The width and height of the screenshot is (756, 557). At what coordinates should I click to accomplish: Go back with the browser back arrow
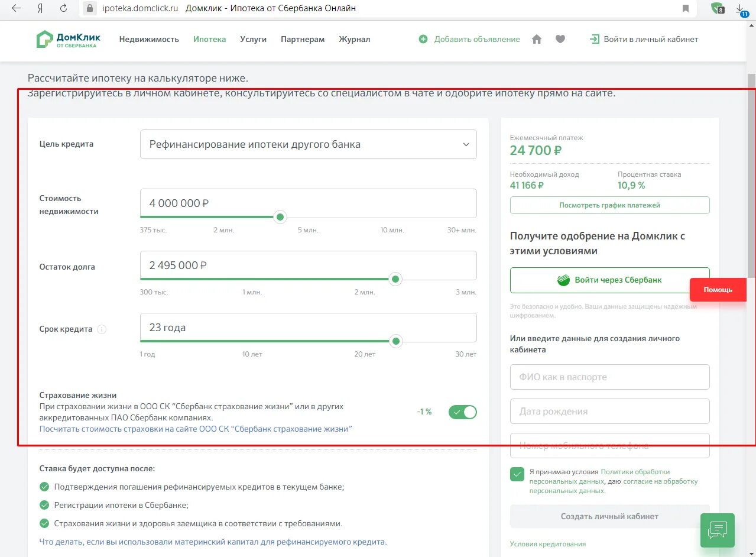(x=17, y=8)
